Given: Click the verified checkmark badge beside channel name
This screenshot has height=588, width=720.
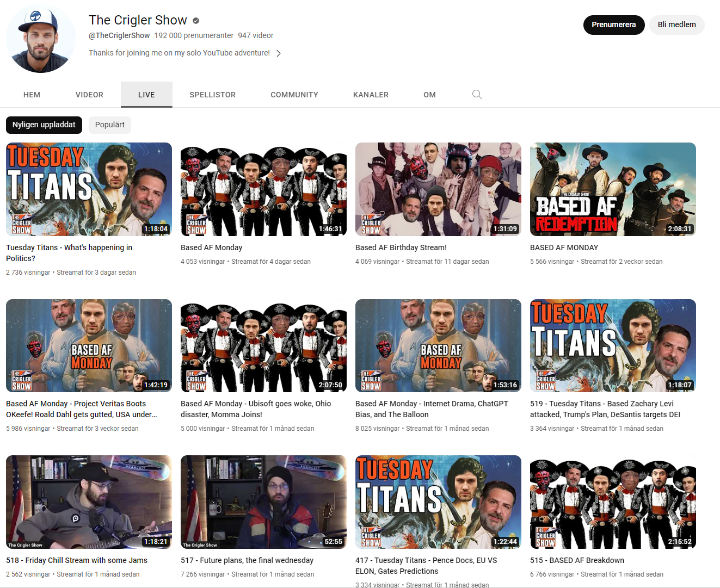Looking at the screenshot, I should coord(196,21).
